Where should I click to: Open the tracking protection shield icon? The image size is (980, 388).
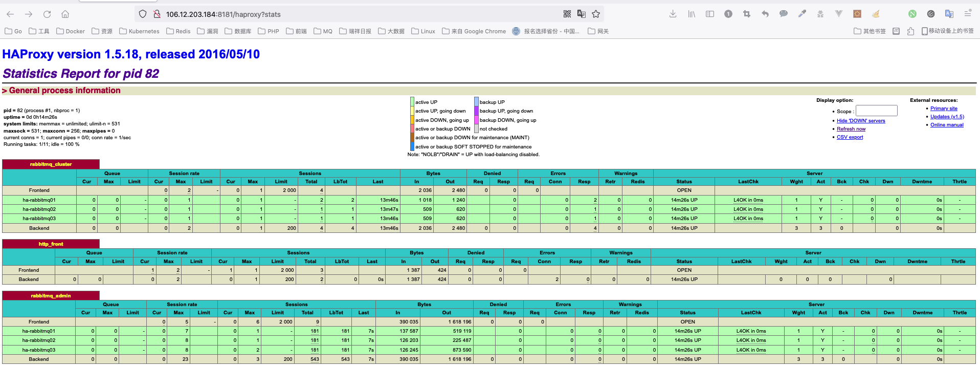pos(143,14)
